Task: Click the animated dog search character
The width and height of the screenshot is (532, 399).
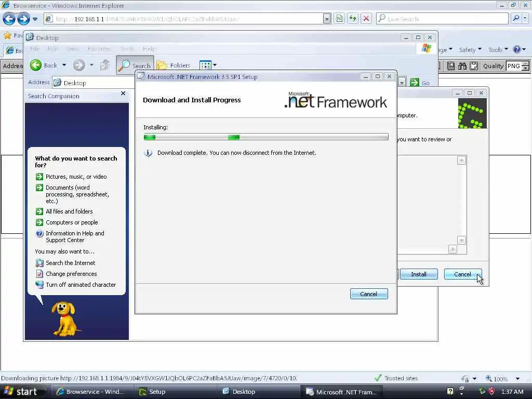Action: [x=65, y=318]
